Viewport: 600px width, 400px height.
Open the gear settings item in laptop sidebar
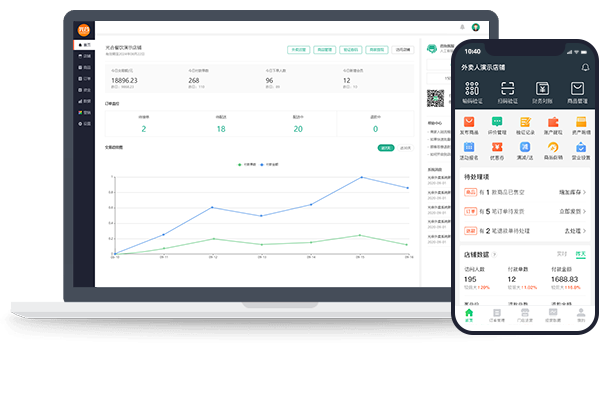pyautogui.click(x=84, y=124)
